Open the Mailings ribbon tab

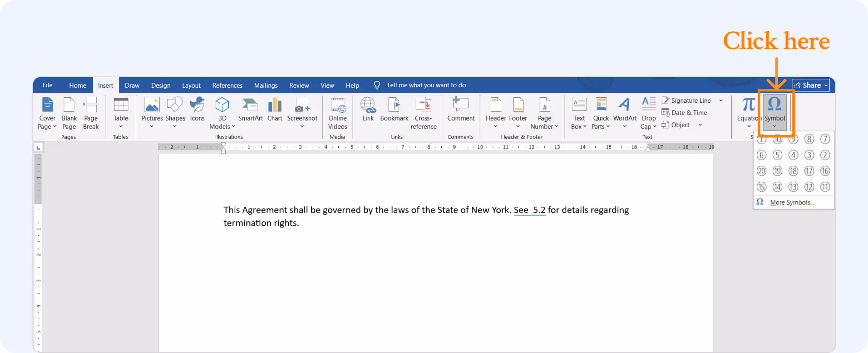pos(266,85)
